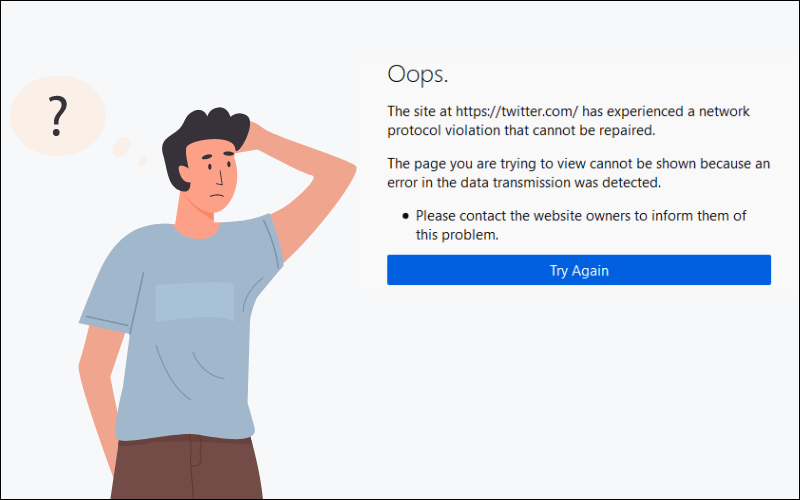
Task: Click the 'protocol violation that cannot be repaired' line
Action: click(521, 131)
